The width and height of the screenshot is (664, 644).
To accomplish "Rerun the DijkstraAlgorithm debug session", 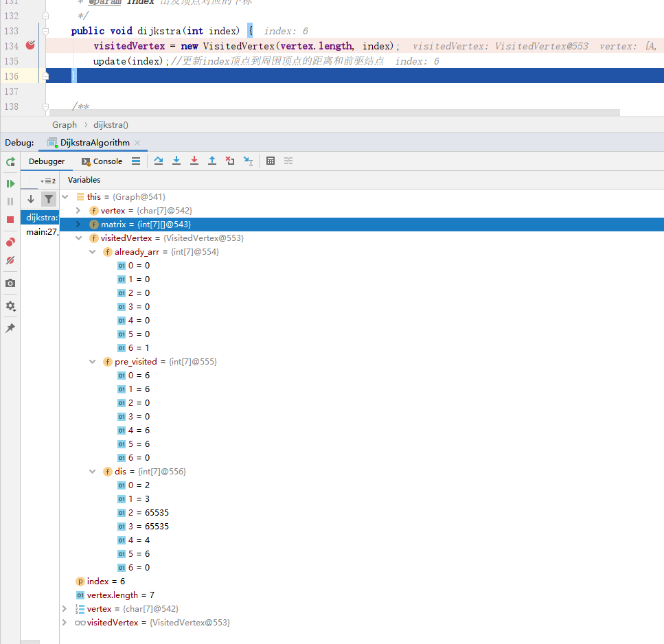I will [10, 162].
